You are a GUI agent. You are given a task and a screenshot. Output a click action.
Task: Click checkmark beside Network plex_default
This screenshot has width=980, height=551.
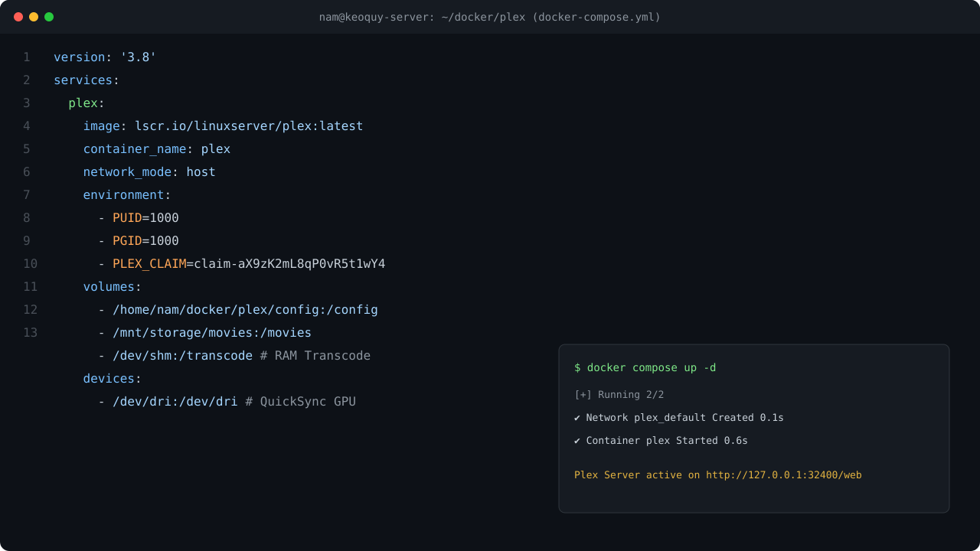(577, 418)
